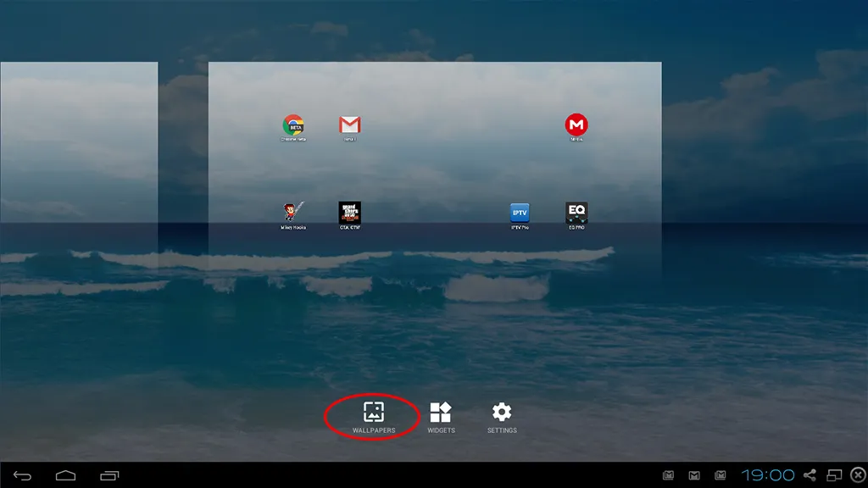The height and width of the screenshot is (488, 868).
Task: Open the Chrome Beta app
Action: coord(292,125)
